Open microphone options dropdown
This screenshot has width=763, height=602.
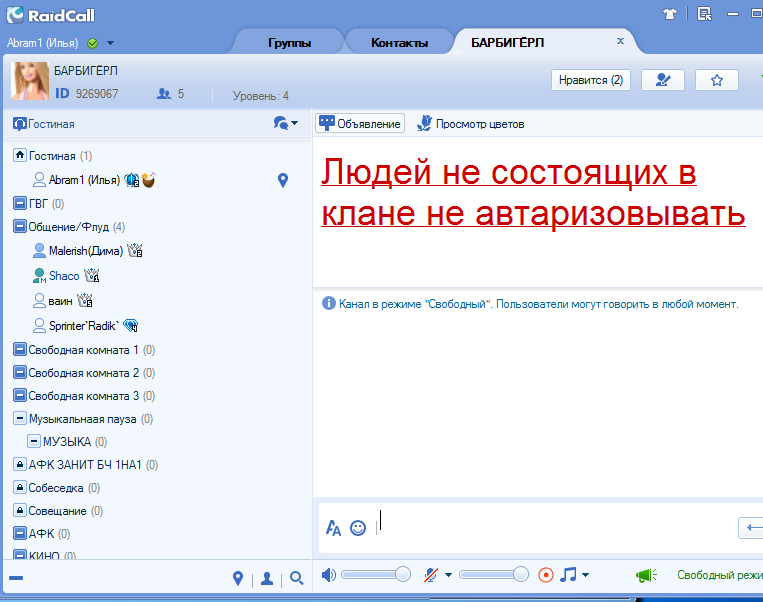point(448,575)
